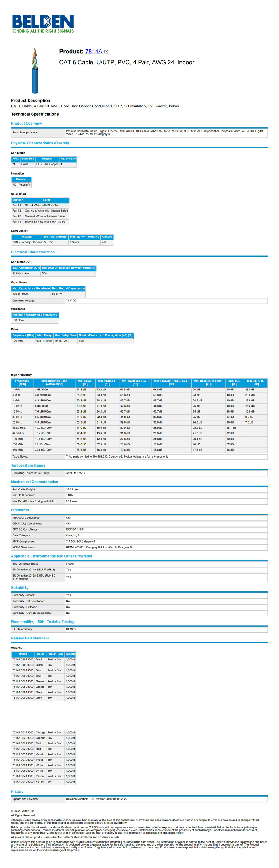Click the "Revision Number: 0.36" revision text

80,799
